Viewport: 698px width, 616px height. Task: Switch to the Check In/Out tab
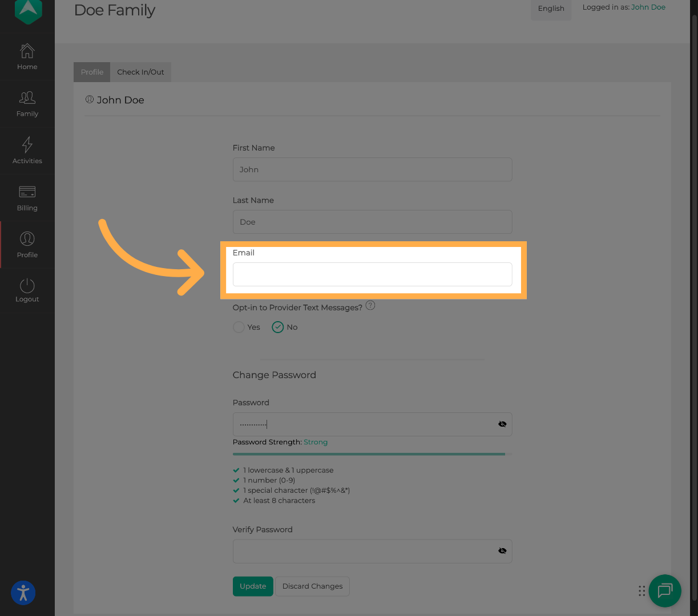pyautogui.click(x=140, y=72)
